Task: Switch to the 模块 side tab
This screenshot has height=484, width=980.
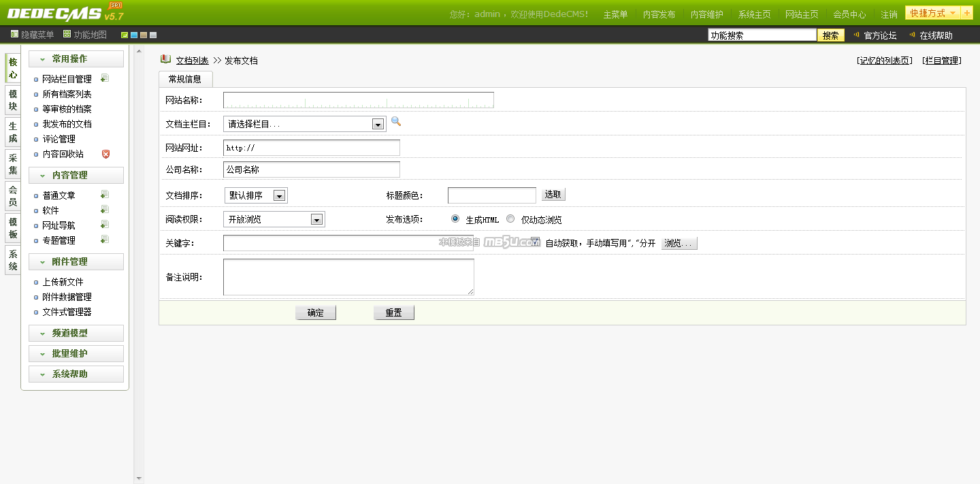Action: (x=13, y=100)
